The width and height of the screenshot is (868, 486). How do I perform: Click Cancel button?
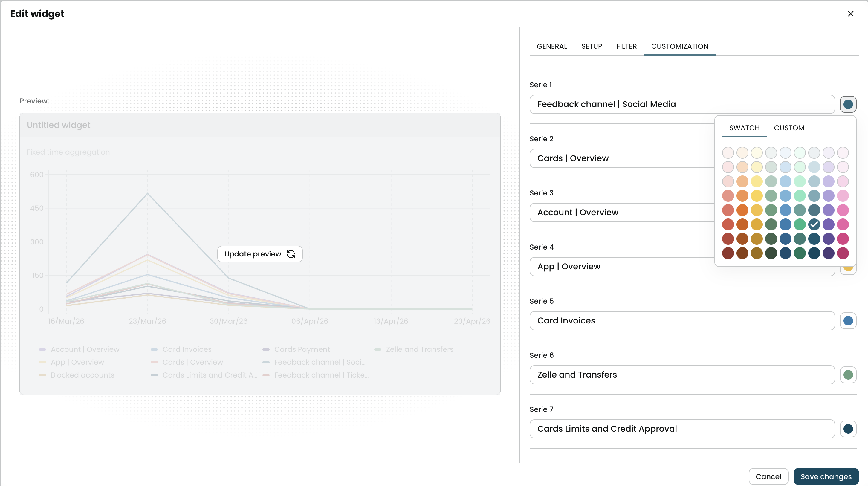coord(768,476)
